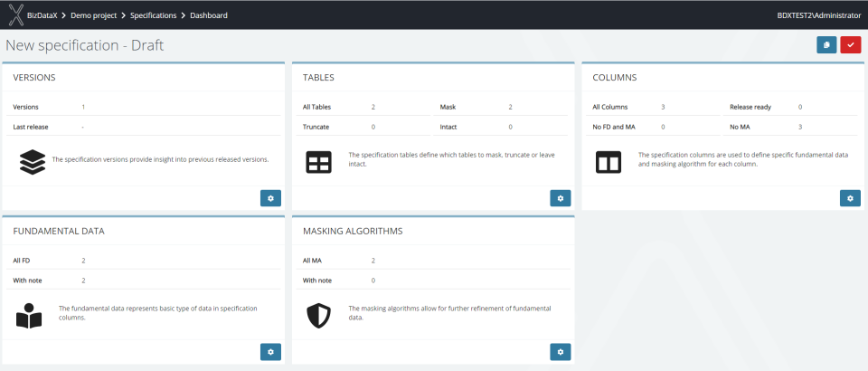The height and width of the screenshot is (371, 868).
Task: Click the 'Intact' label
Action: pyautogui.click(x=448, y=127)
